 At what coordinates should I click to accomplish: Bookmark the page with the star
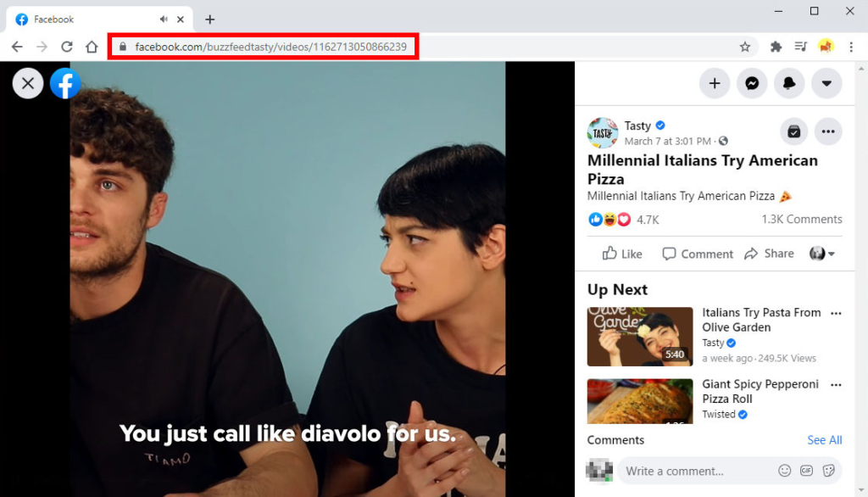747,47
